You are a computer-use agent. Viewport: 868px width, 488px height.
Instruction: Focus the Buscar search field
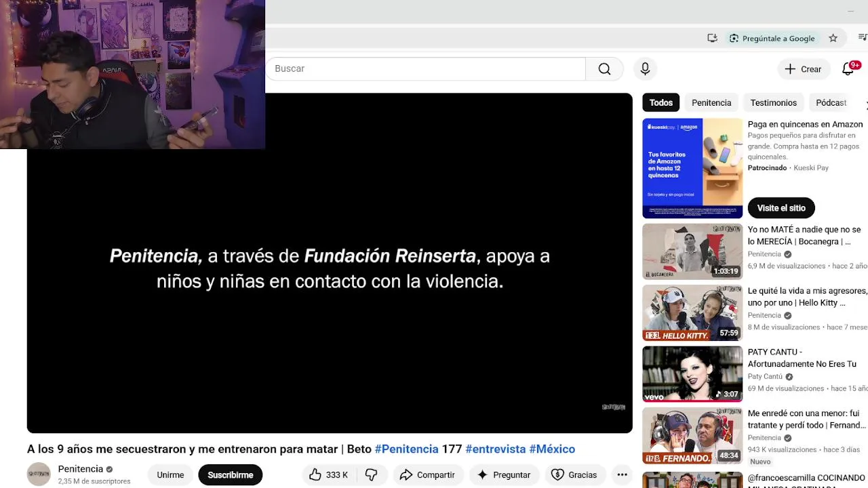pos(426,68)
